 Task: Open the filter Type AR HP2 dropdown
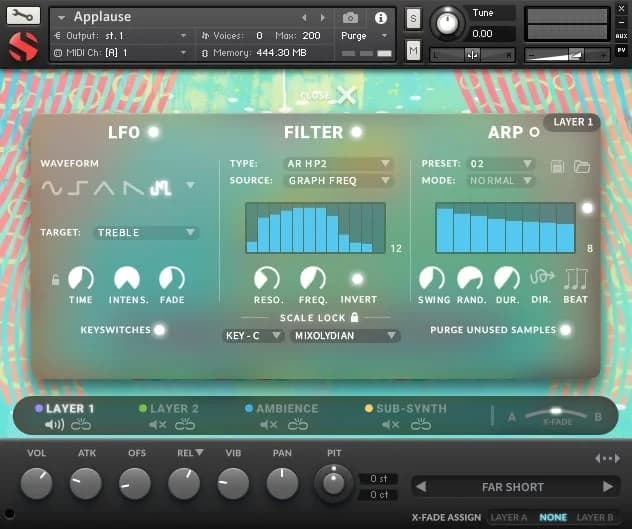point(339,164)
